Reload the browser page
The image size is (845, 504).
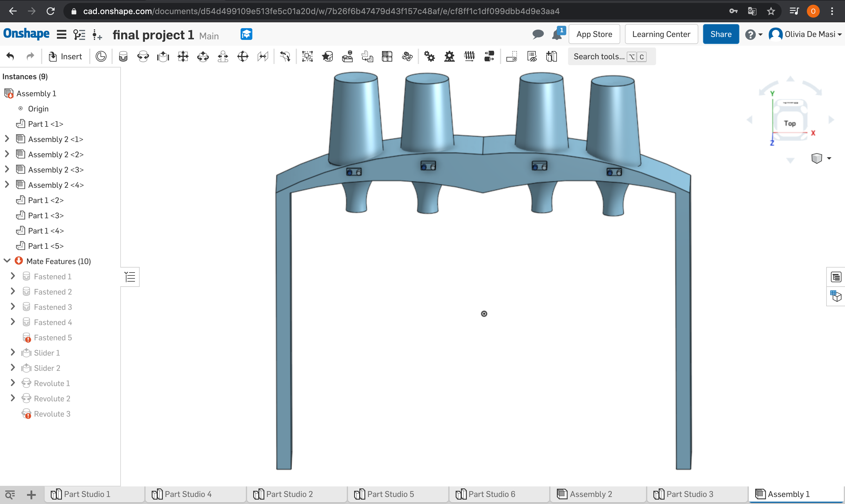[50, 11]
